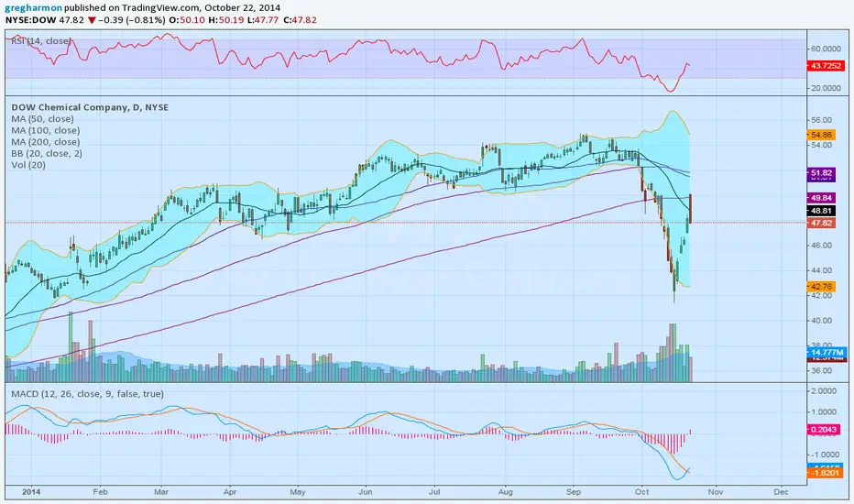Click the purple price tag 51.82
Image resolution: width=854 pixels, height=504 pixels.
pyautogui.click(x=821, y=173)
